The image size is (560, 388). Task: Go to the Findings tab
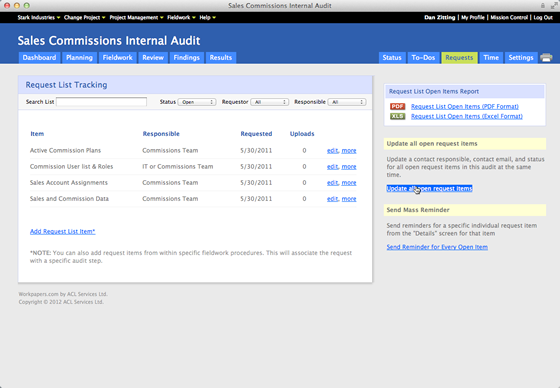186,58
